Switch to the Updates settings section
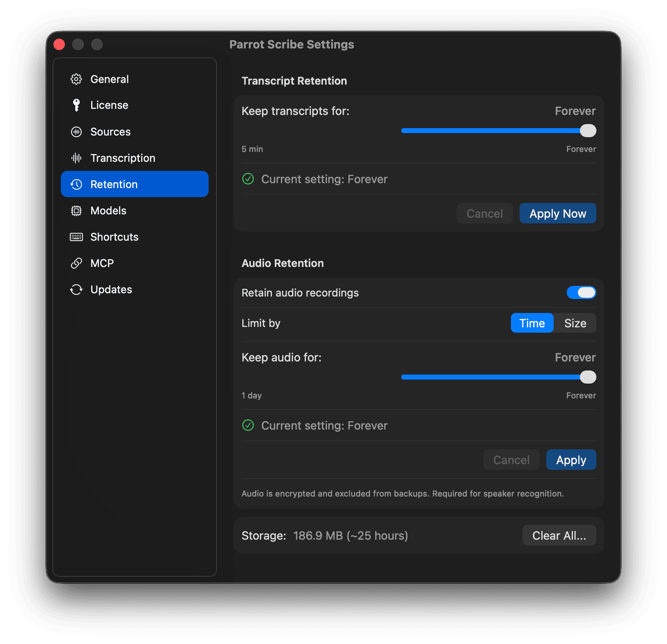Image resolution: width=667 pixels, height=644 pixels. (111, 289)
